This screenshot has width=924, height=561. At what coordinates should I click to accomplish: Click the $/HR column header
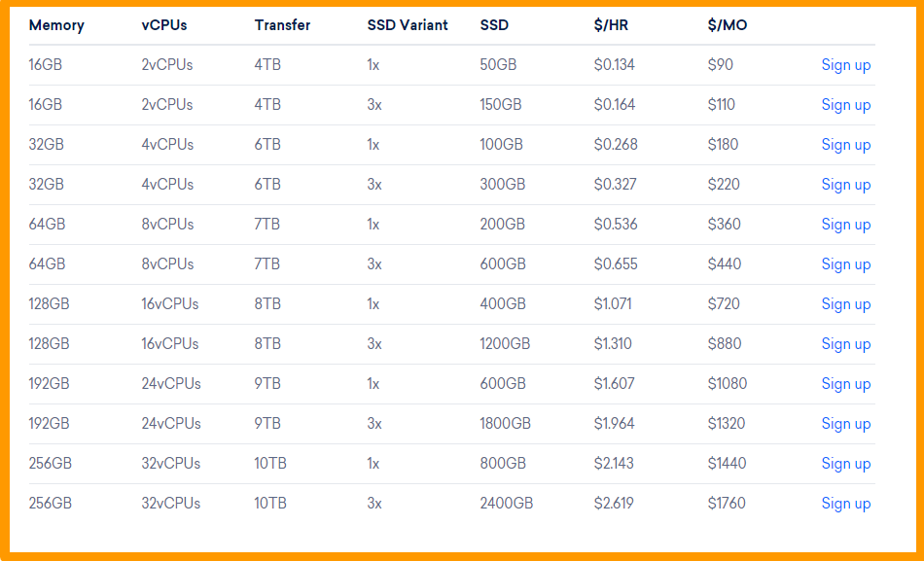tap(611, 25)
